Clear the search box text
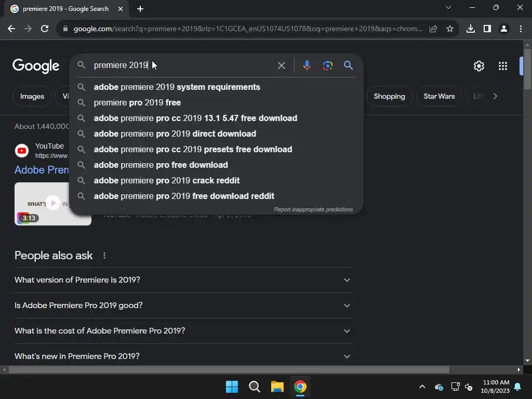Image resolution: width=532 pixels, height=399 pixels. (281, 65)
